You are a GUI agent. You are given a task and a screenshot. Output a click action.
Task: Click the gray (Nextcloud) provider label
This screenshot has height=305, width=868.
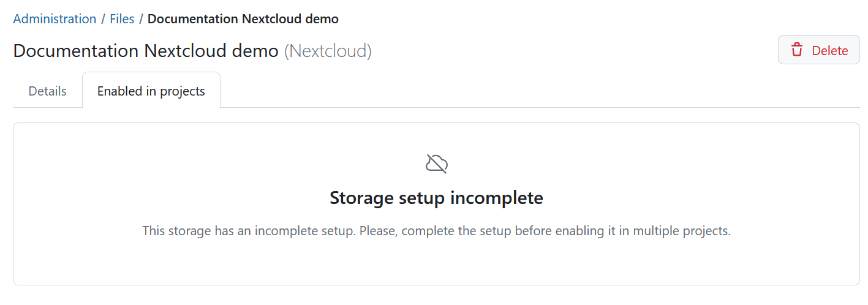tap(328, 50)
